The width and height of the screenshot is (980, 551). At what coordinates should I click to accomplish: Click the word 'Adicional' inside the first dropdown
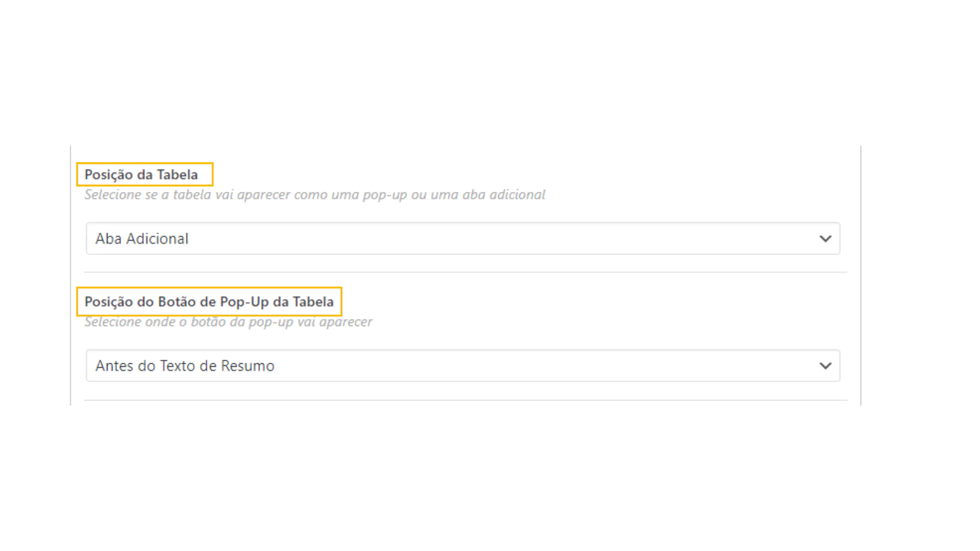[x=157, y=239]
